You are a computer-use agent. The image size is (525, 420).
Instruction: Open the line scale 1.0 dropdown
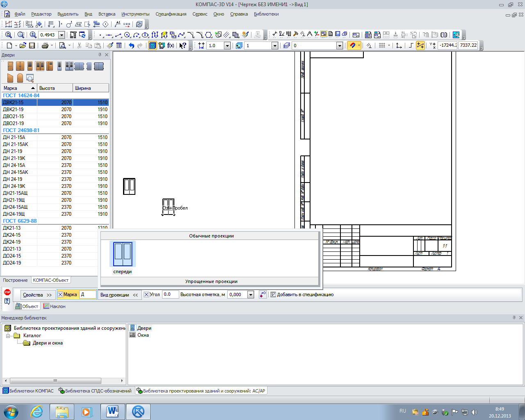coord(227,46)
